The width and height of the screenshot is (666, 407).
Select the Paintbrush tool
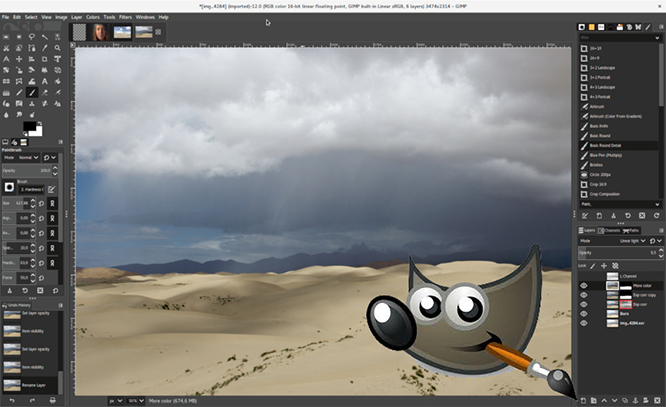(31, 92)
